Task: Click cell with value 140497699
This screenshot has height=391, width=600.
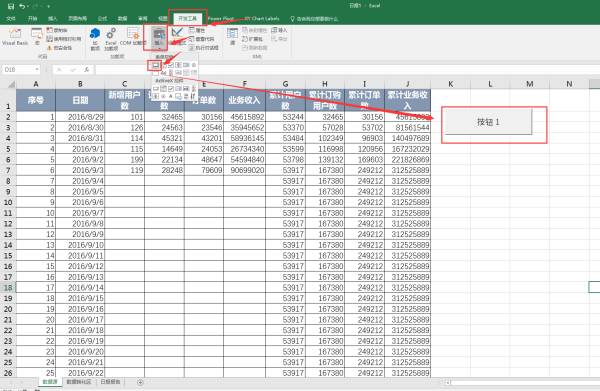Action: (x=408, y=138)
